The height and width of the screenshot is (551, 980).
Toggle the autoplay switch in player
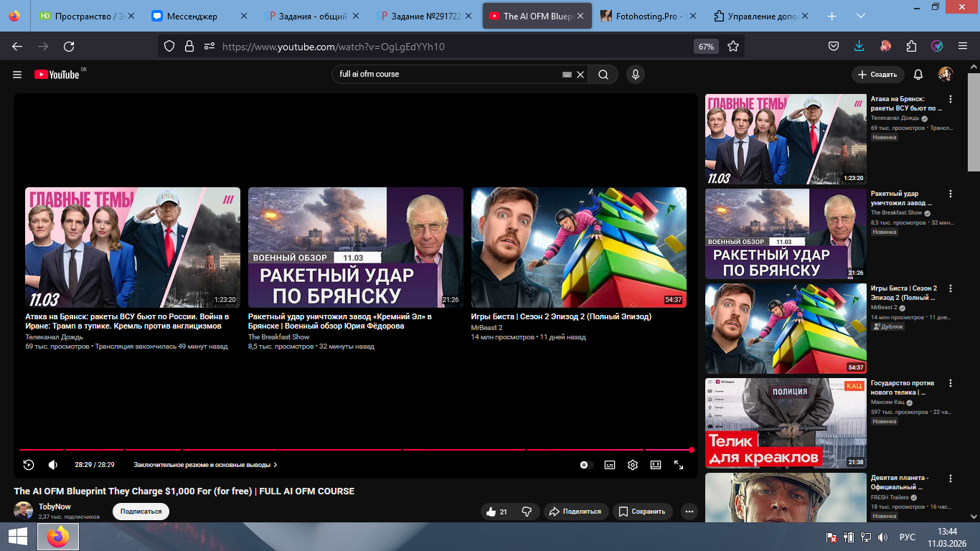click(585, 465)
